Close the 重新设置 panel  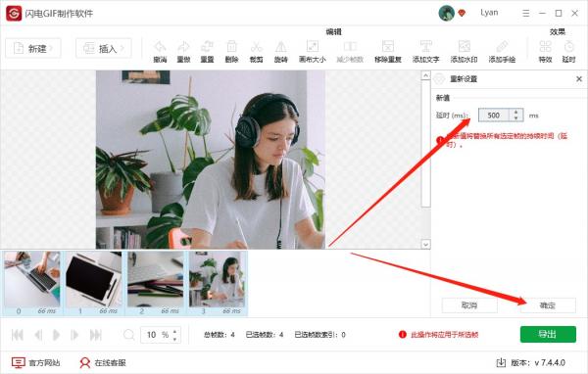tap(579, 78)
